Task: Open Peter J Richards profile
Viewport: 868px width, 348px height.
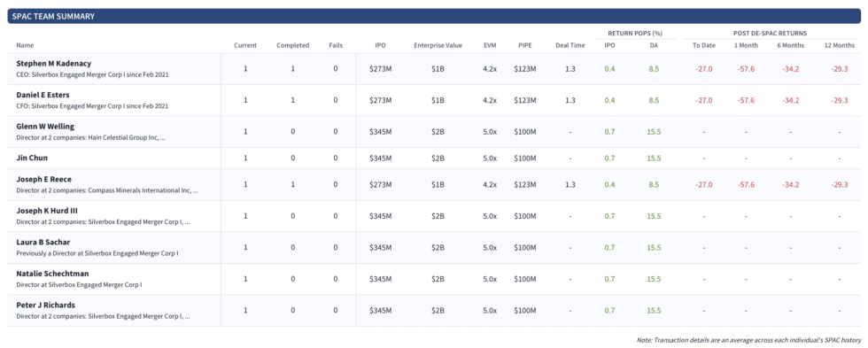Action: (45, 305)
